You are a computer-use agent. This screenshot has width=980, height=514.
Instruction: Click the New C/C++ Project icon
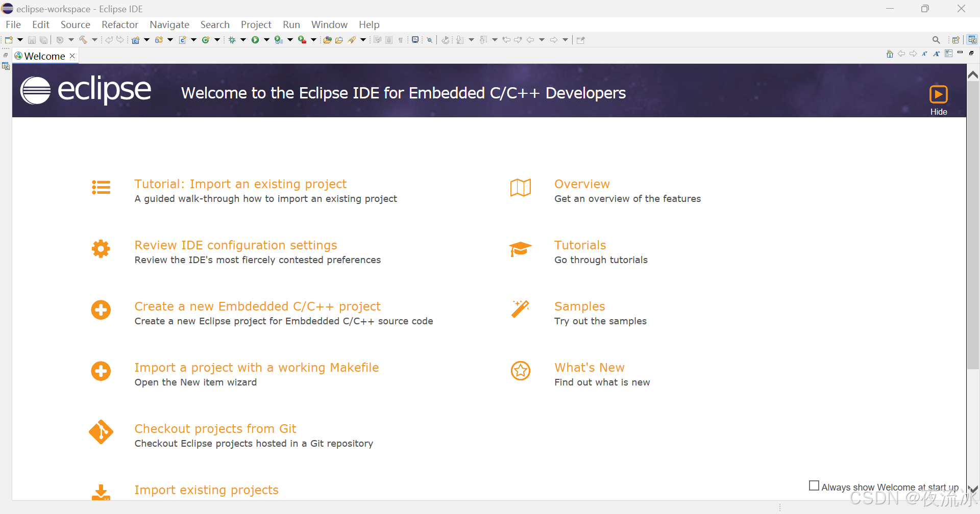tap(135, 40)
